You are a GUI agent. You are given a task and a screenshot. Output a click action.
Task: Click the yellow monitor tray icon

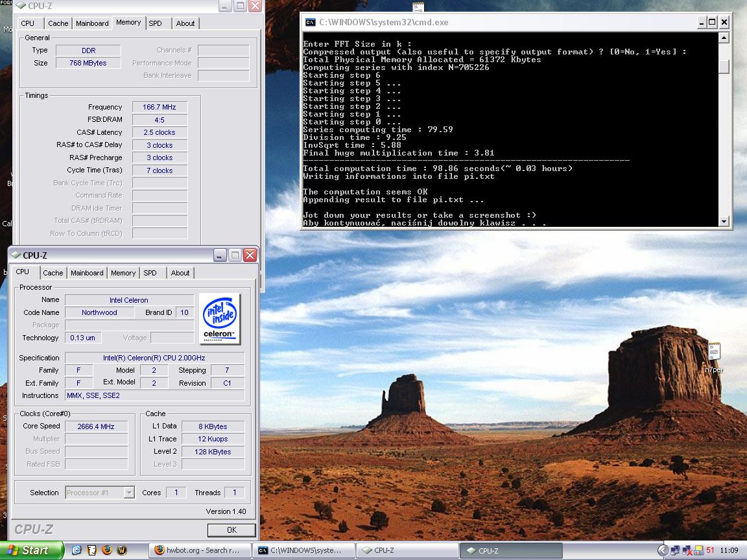698,550
